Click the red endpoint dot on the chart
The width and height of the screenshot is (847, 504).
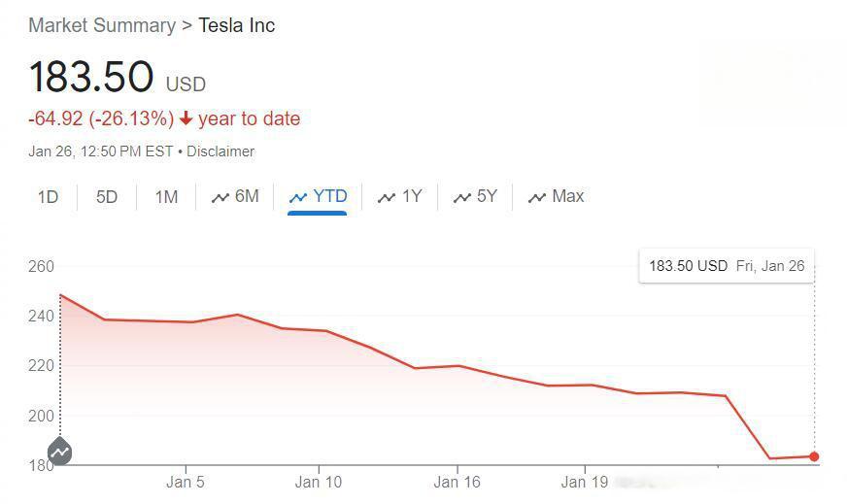(814, 457)
